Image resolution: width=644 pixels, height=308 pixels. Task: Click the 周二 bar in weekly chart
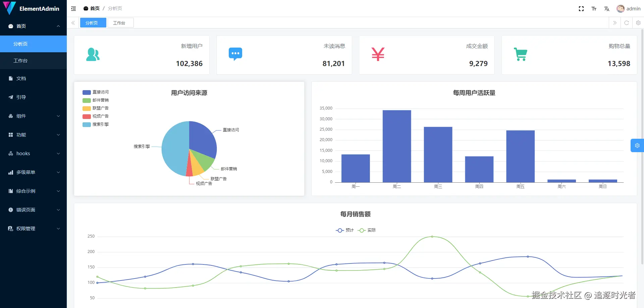(397, 146)
